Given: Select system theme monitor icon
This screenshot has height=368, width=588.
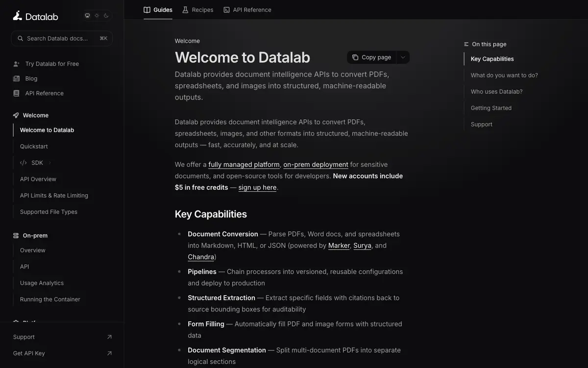Looking at the screenshot, I should 87,16.
